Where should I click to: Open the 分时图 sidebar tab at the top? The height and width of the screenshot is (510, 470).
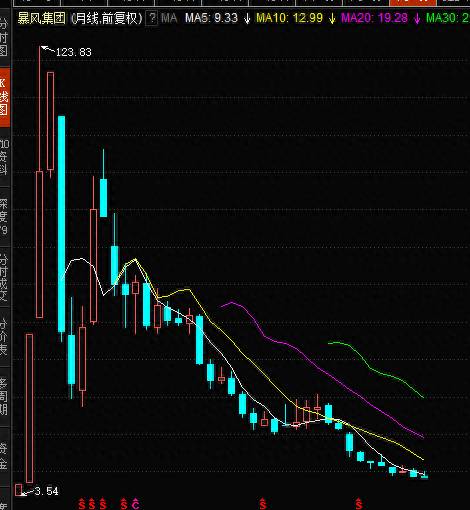(x=4, y=37)
